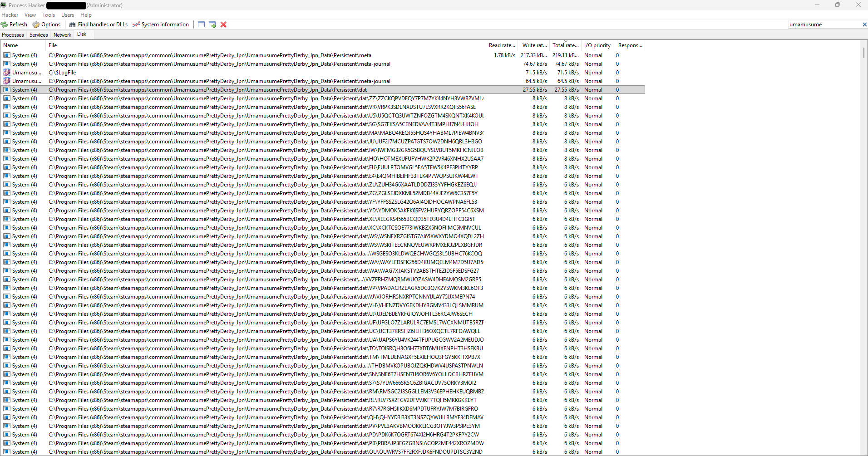Sort by the Response column header

click(629, 45)
